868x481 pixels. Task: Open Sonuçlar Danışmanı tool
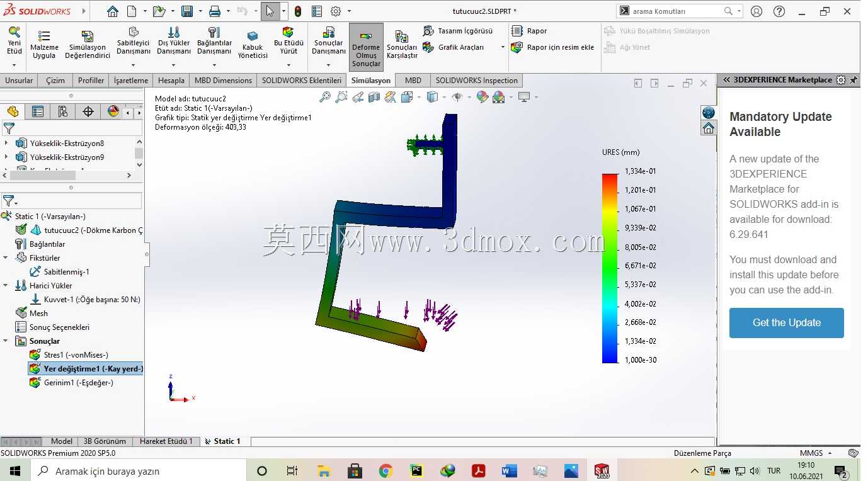pos(329,42)
